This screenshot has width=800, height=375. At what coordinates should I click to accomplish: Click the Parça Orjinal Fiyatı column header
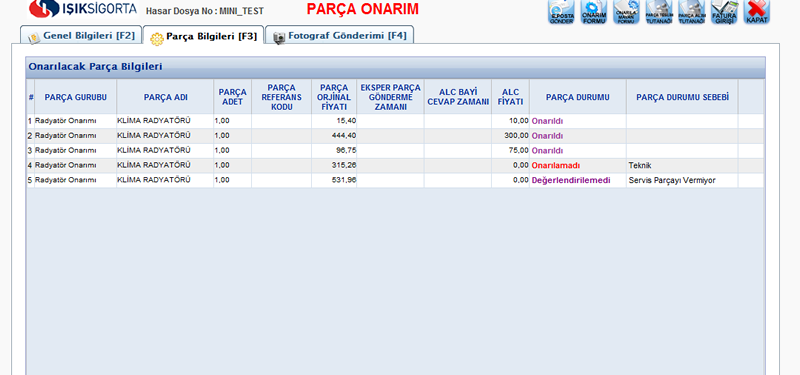pyautogui.click(x=334, y=97)
